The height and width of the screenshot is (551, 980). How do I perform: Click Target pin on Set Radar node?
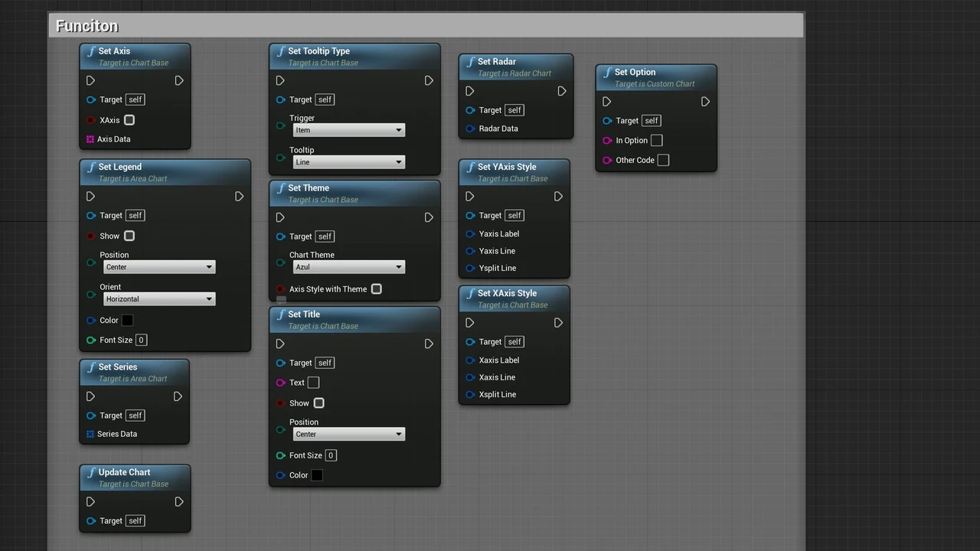click(x=470, y=110)
